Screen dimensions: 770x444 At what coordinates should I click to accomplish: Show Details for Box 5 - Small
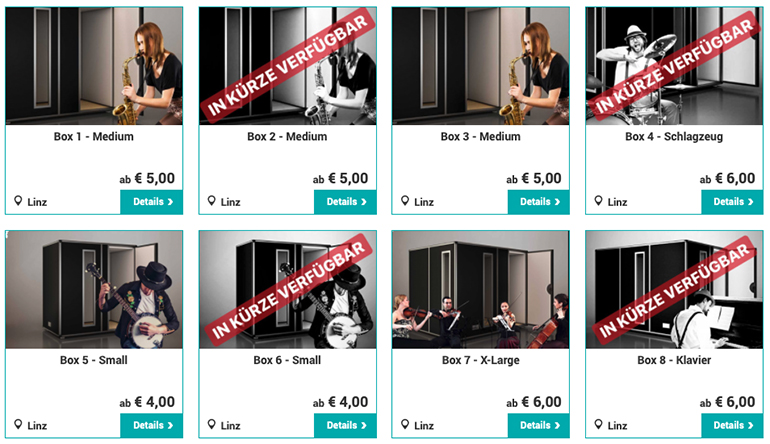click(152, 425)
